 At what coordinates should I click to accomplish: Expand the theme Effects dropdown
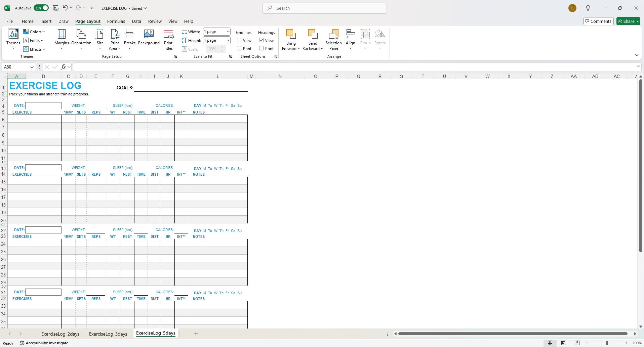(x=34, y=49)
